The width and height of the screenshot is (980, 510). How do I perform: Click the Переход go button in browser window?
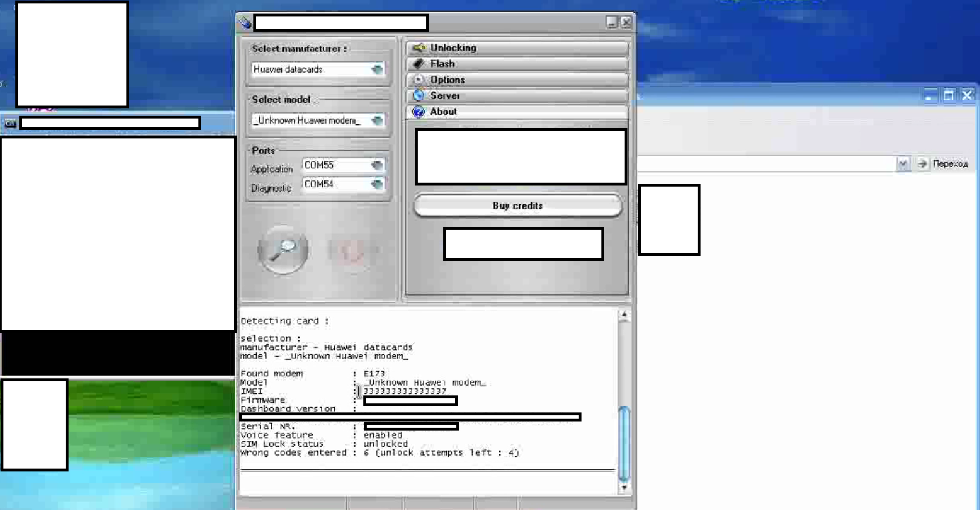click(943, 164)
